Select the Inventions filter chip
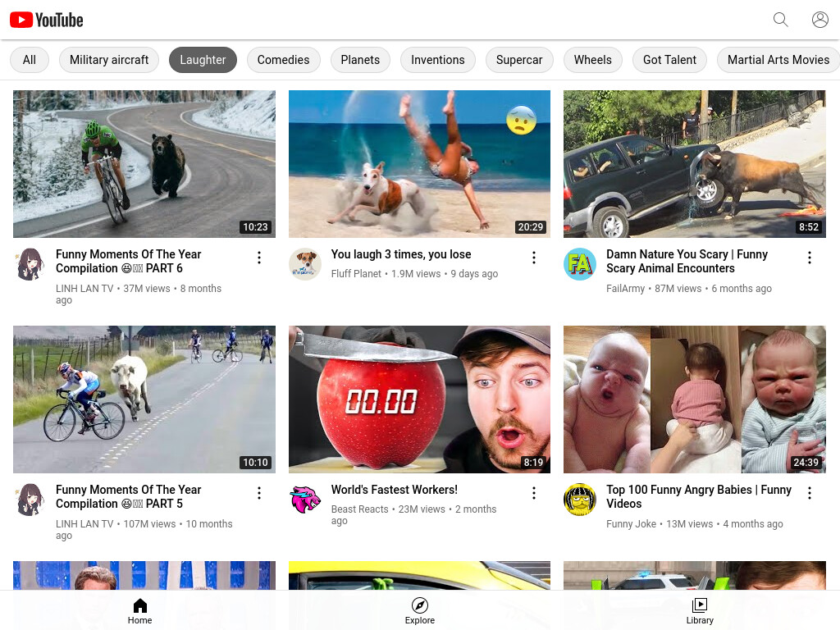The width and height of the screenshot is (840, 630). (x=438, y=60)
